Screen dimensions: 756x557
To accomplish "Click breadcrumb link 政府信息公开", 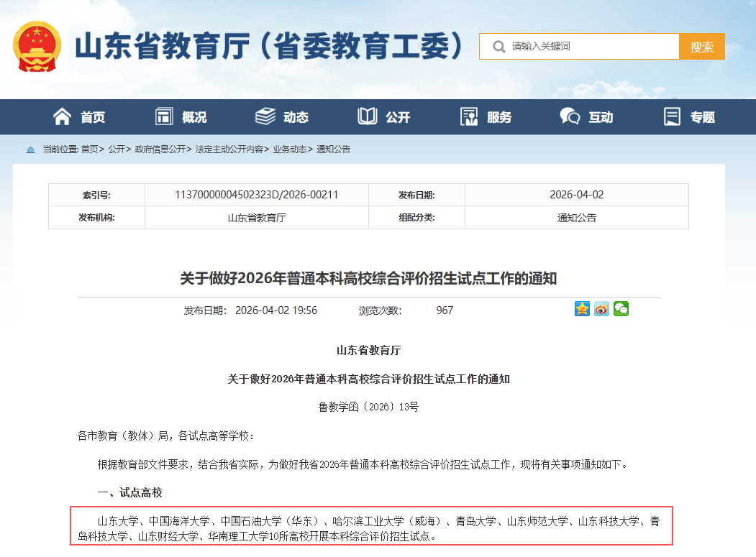I will pos(160,149).
